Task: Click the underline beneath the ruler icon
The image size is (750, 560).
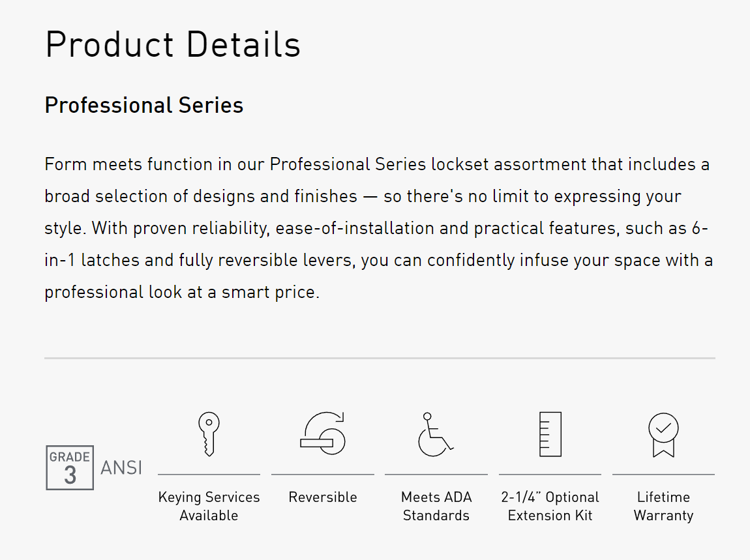Action: pyautogui.click(x=550, y=475)
